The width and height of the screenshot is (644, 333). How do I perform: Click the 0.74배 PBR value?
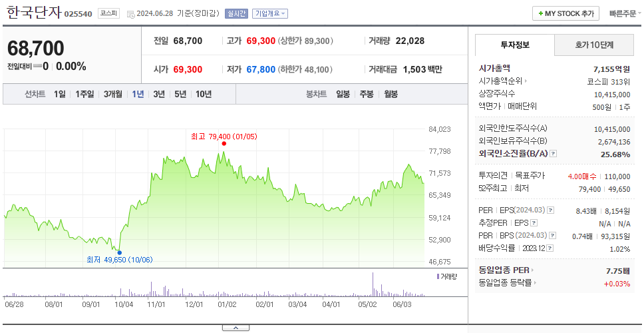pyautogui.click(x=582, y=236)
